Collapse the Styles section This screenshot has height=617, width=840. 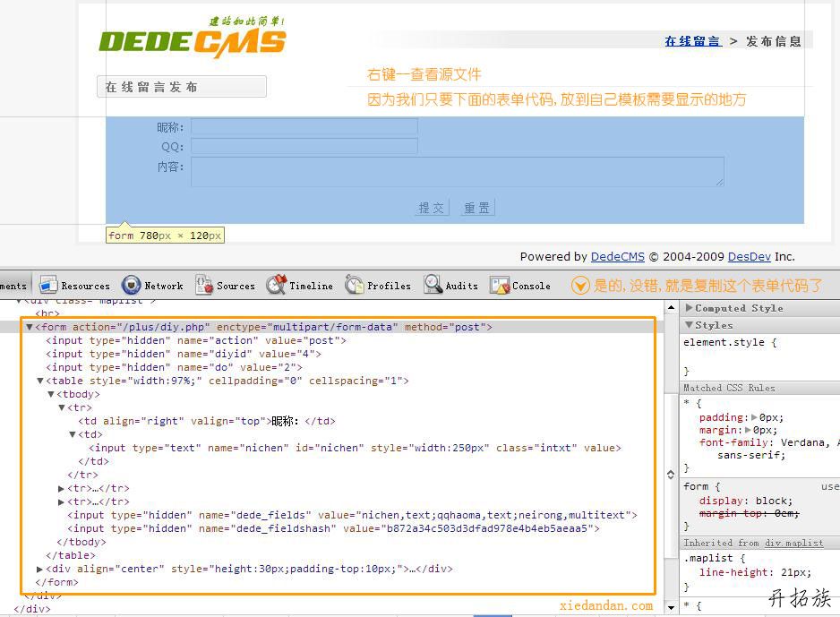[x=689, y=324]
